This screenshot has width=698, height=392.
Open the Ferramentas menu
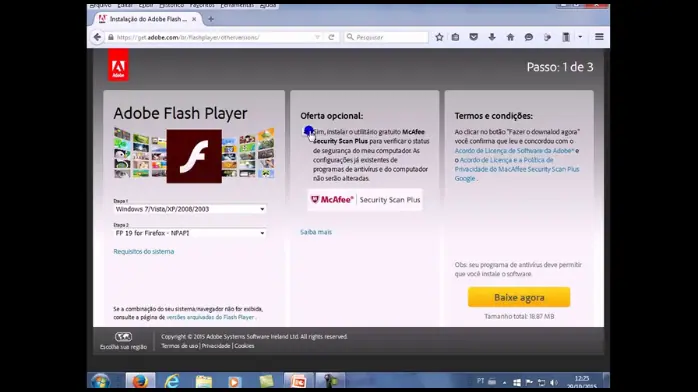(237, 5)
